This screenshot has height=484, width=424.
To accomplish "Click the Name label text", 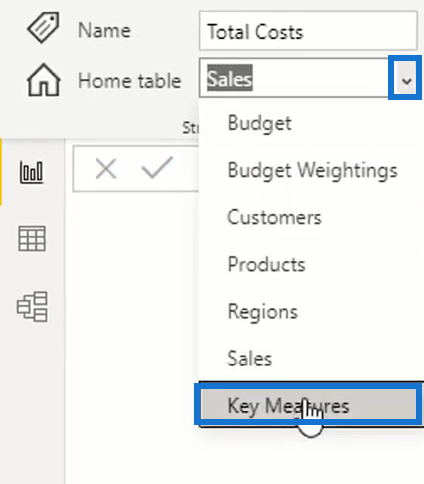I will (104, 31).
